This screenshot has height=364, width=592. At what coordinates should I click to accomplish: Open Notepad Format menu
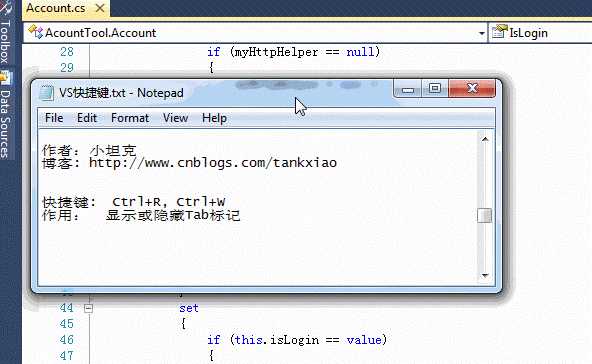130,118
